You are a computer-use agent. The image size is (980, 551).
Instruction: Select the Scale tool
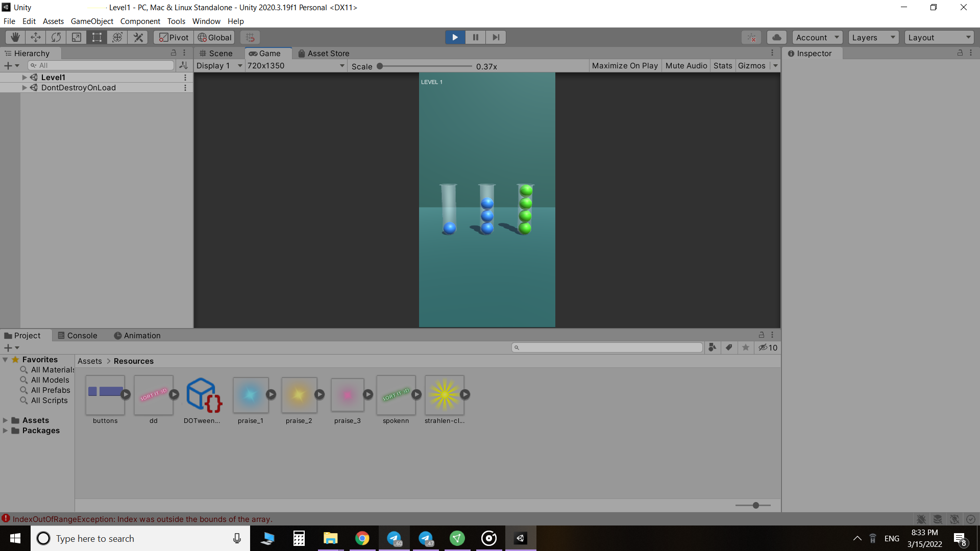click(x=77, y=37)
